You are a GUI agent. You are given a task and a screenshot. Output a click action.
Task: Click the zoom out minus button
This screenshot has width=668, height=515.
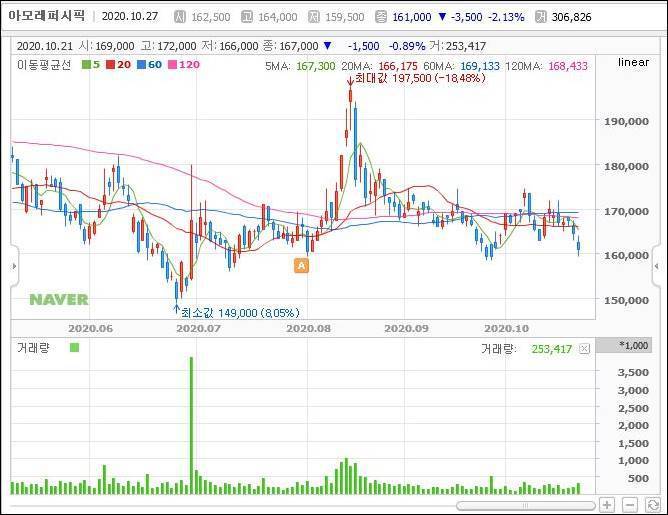click(x=630, y=505)
